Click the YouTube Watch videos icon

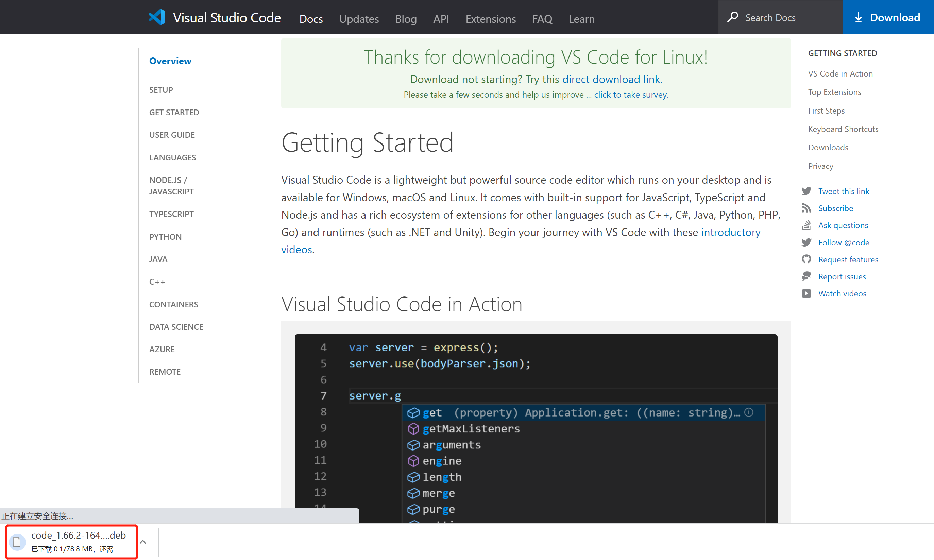806,293
